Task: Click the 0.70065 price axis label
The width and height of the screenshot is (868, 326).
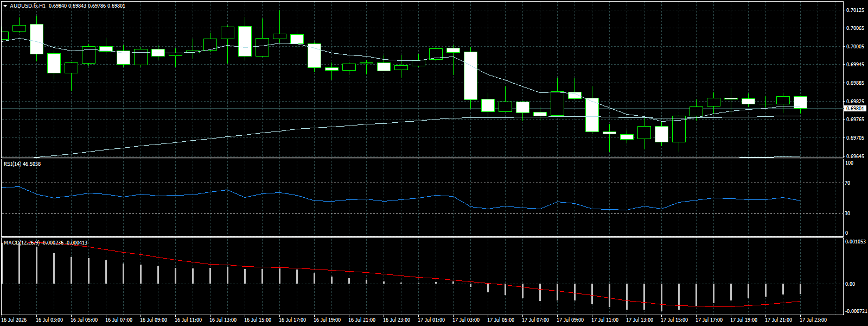Action: [855, 28]
